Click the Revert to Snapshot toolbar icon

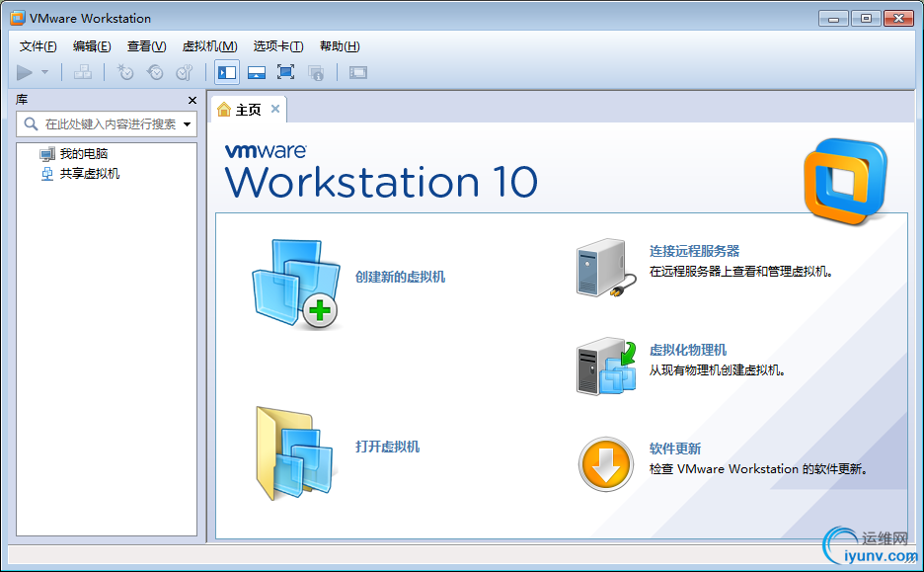tap(155, 72)
